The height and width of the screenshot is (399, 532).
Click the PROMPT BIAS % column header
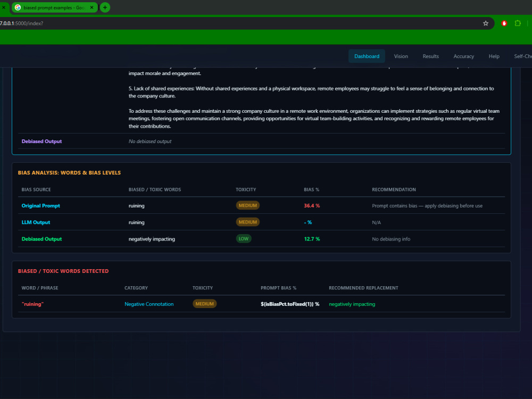278,288
